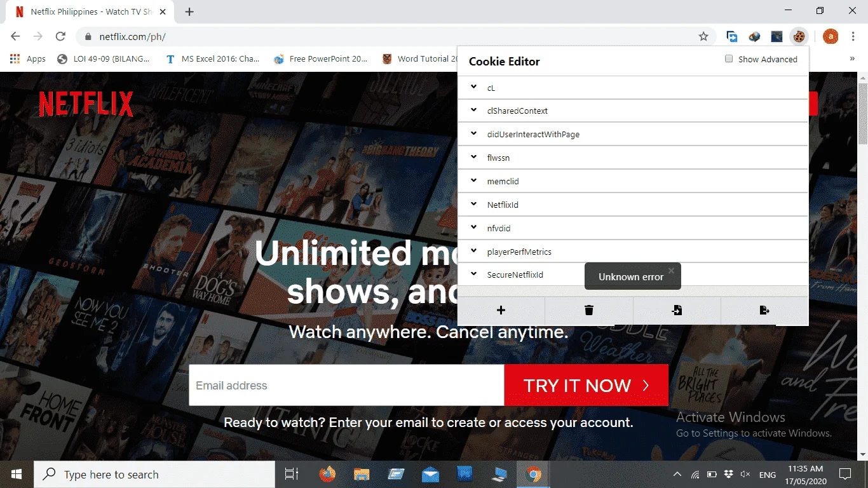Open the LOI 49-09 bookmark
This screenshot has height=488, width=868.
104,59
